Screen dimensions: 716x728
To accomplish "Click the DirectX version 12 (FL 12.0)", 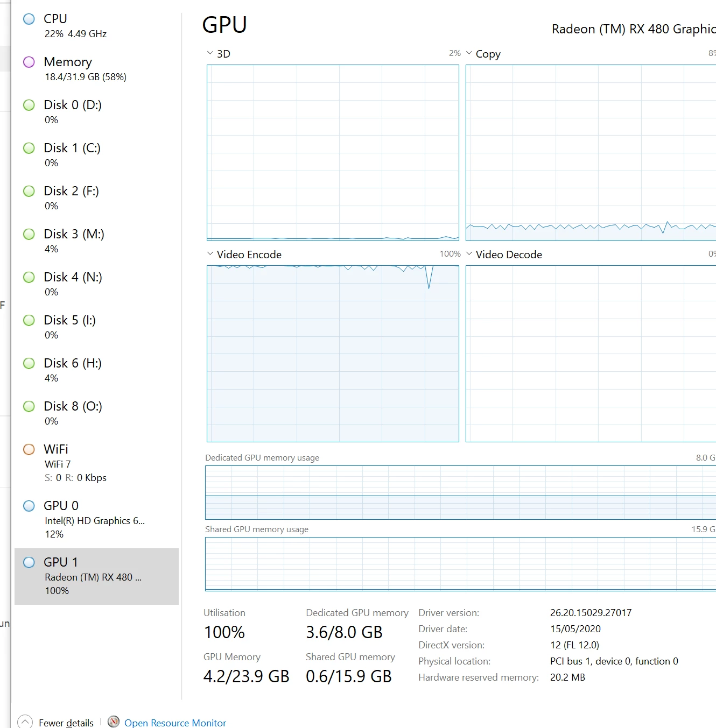I will tap(574, 645).
